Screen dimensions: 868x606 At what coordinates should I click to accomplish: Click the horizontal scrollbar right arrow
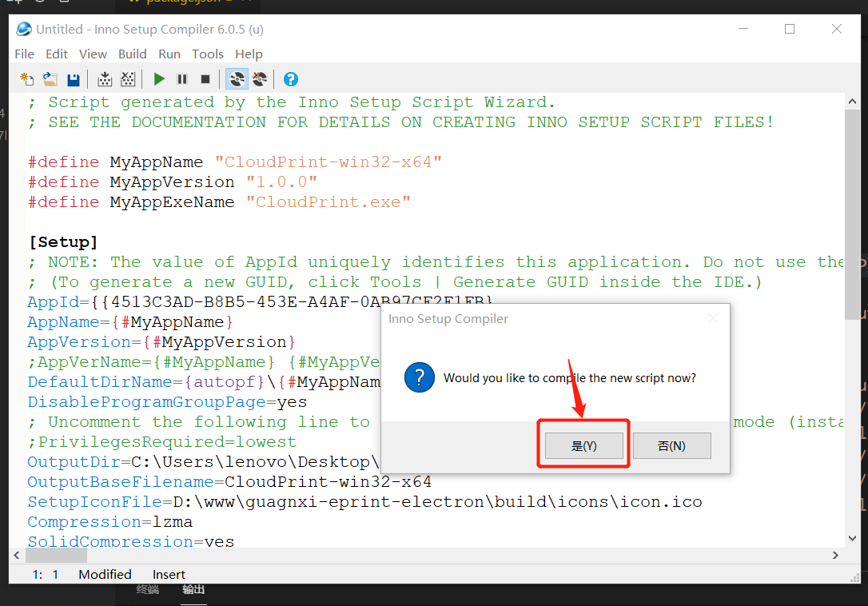(x=836, y=555)
